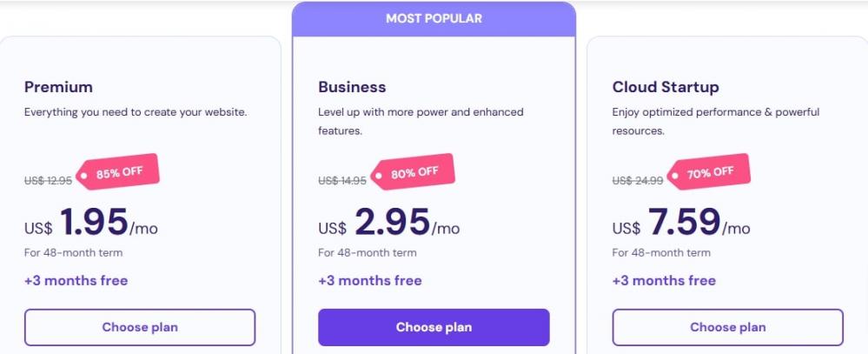Click the "Everything you need" Premium description
This screenshot has height=354, width=868.
click(136, 112)
